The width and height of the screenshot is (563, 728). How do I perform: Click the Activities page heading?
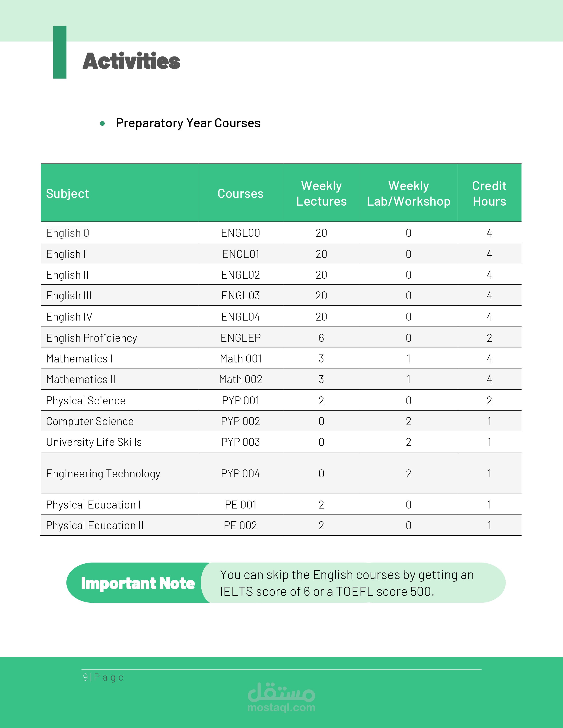pyautogui.click(x=131, y=61)
